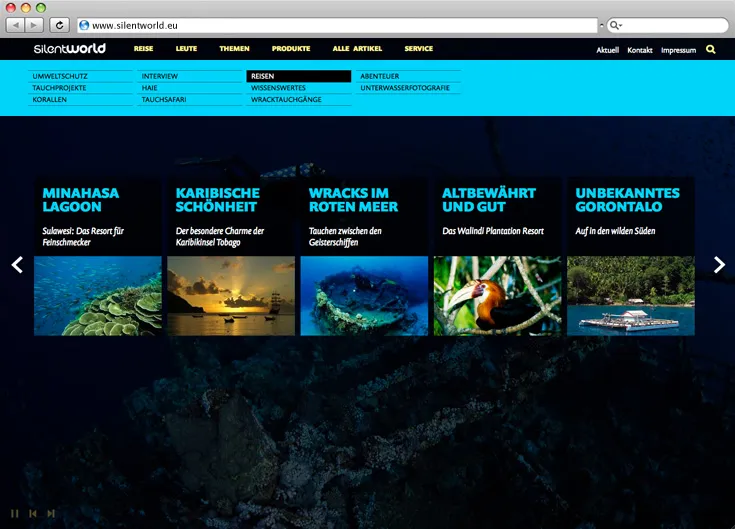Screen dimensions: 735x529
Task: Open the KARIBISCHE SCHÖNHEIT article title
Action: 218,200
